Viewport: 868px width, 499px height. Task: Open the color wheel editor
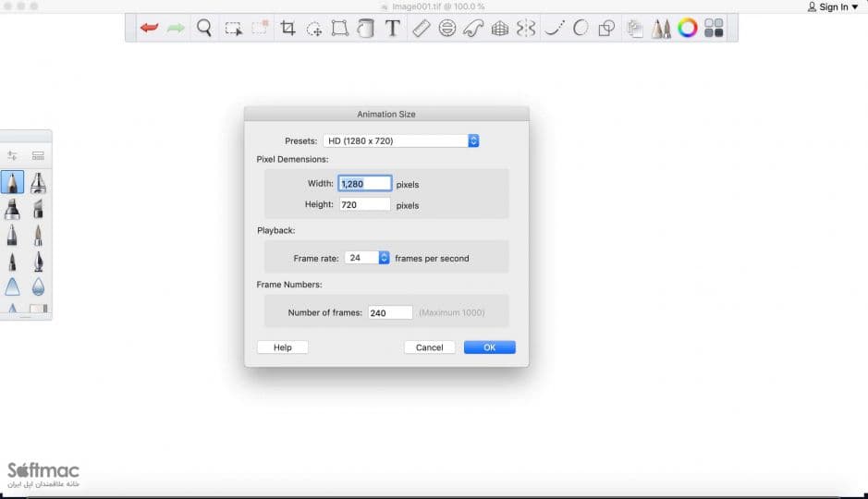coord(688,28)
